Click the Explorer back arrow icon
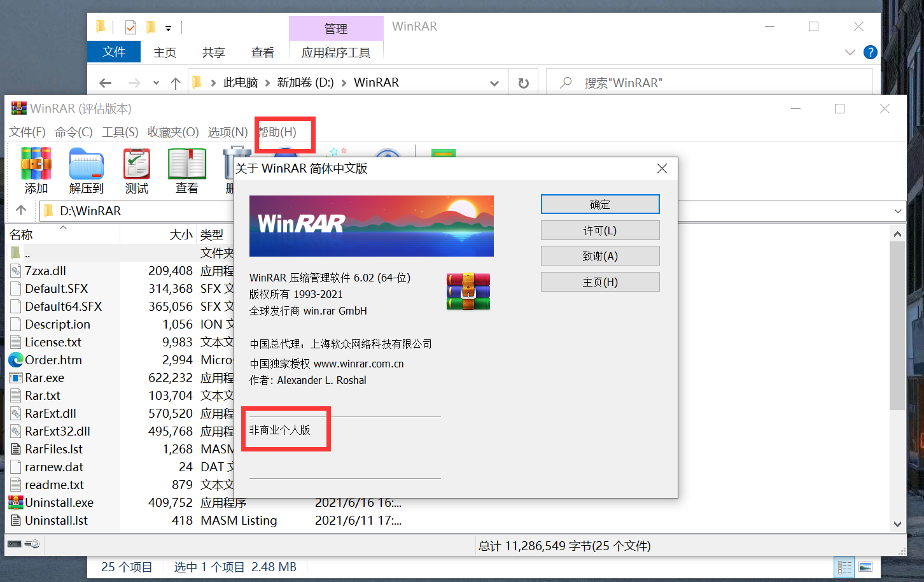924x582 pixels. pos(105,82)
